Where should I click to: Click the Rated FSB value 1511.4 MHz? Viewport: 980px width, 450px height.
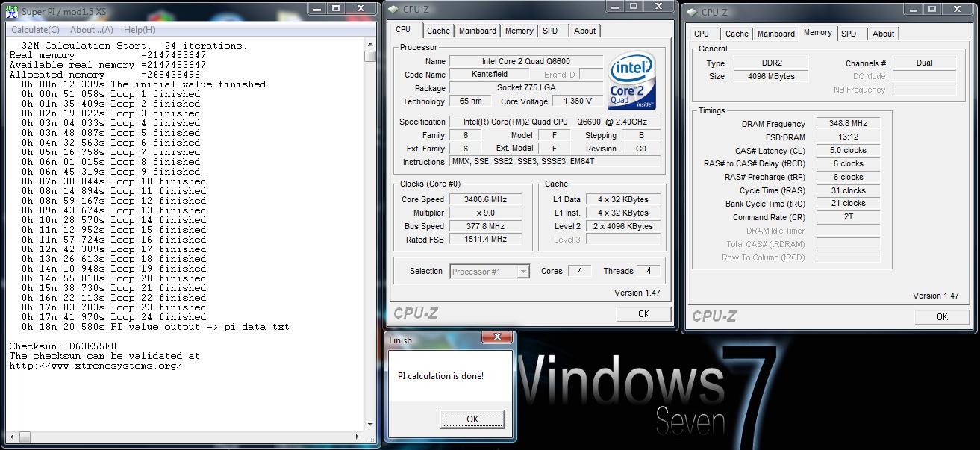pos(484,240)
